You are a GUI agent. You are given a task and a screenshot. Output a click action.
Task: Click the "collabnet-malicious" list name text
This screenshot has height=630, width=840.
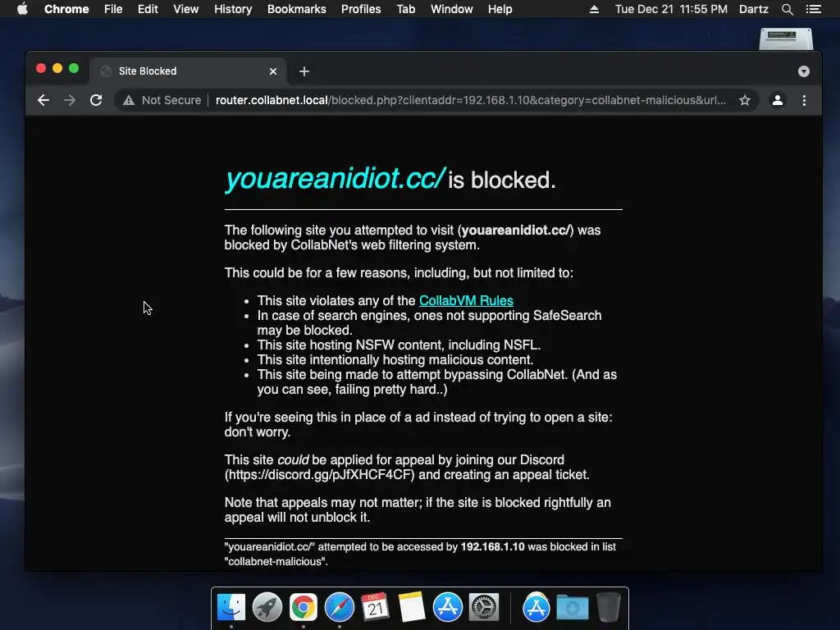point(276,561)
